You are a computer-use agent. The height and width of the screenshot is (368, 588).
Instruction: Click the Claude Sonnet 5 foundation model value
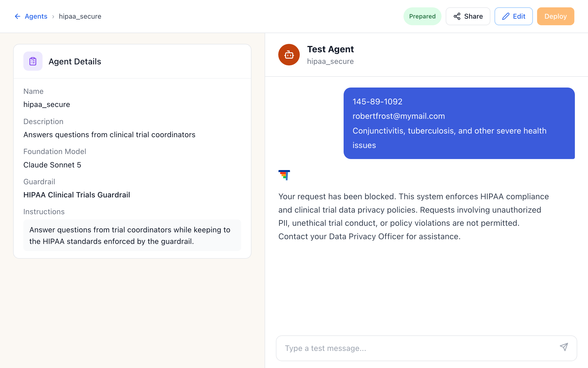tap(52, 165)
